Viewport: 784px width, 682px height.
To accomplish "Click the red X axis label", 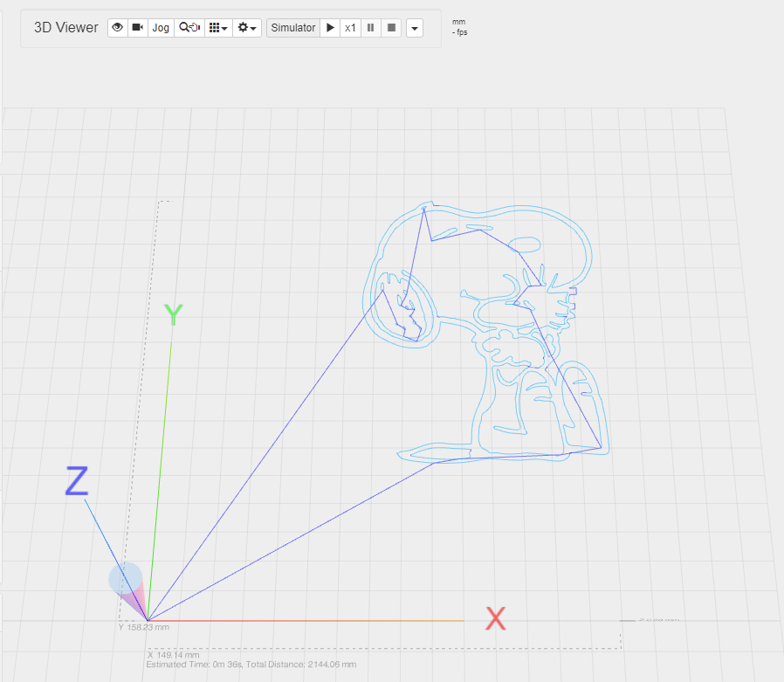I will click(x=496, y=618).
